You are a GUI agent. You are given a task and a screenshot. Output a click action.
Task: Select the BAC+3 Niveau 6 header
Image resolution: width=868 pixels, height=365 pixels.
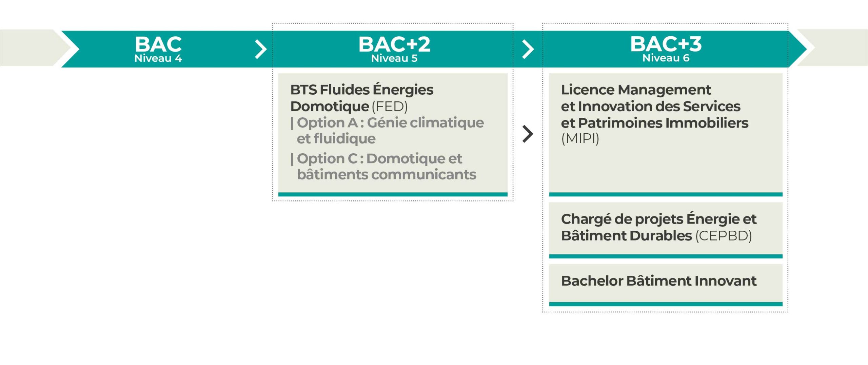pyautogui.click(x=666, y=49)
